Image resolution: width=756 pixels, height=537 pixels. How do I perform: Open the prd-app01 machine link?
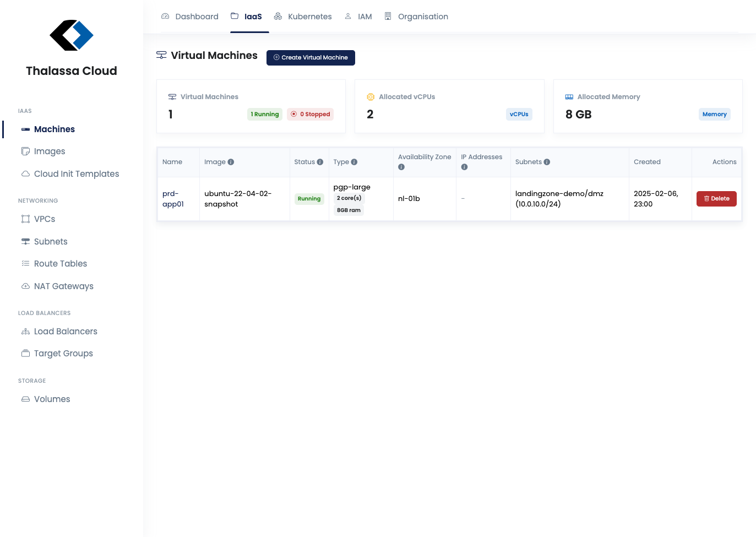pyautogui.click(x=173, y=199)
